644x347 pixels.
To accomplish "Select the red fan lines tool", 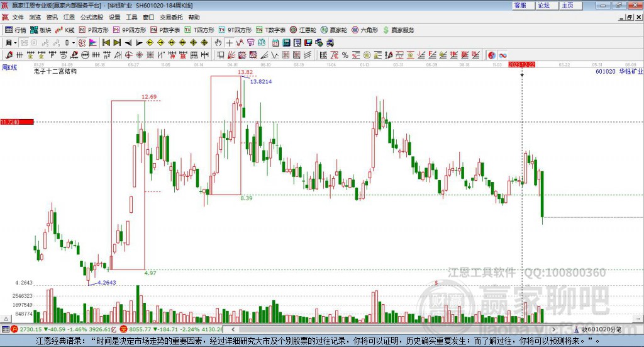I will (x=231, y=55).
